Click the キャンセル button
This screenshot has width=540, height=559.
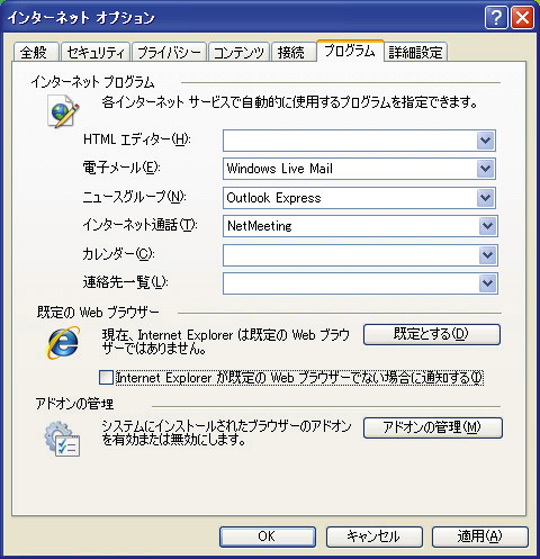pos(374,537)
